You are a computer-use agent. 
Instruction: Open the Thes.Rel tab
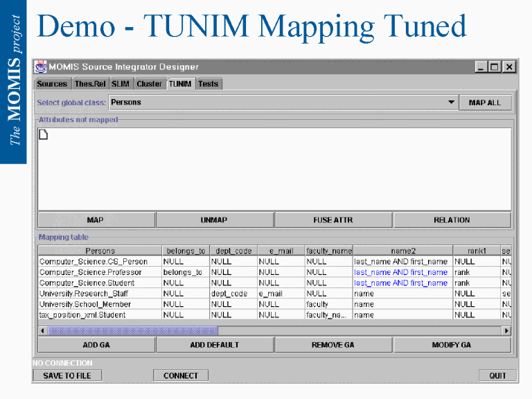(x=89, y=84)
